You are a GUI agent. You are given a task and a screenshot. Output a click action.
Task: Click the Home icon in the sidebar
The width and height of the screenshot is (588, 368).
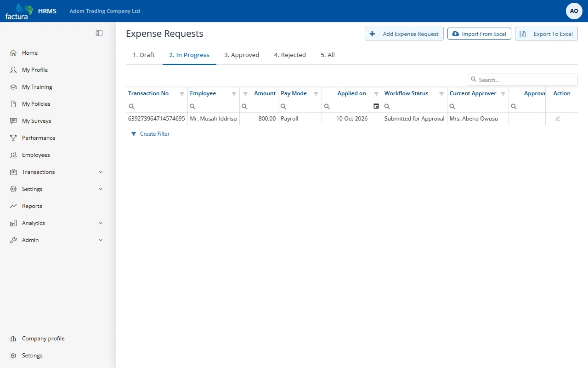(x=13, y=53)
